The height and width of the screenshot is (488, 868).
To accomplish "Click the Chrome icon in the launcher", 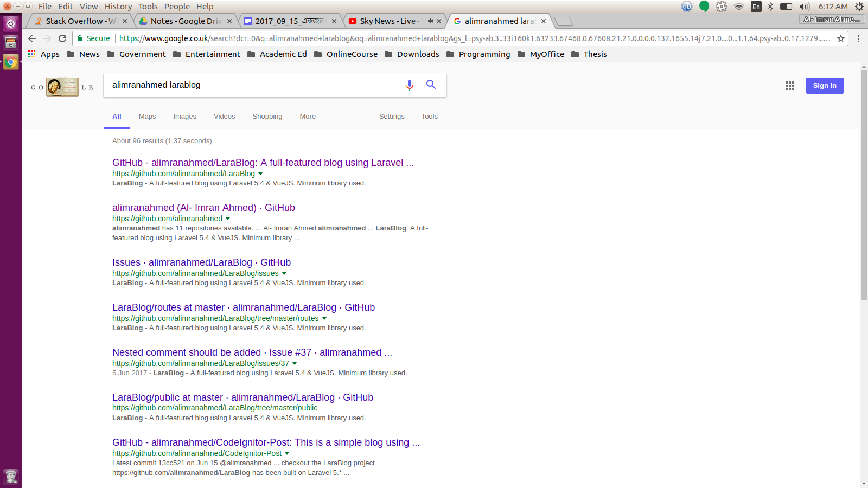I will (x=11, y=62).
